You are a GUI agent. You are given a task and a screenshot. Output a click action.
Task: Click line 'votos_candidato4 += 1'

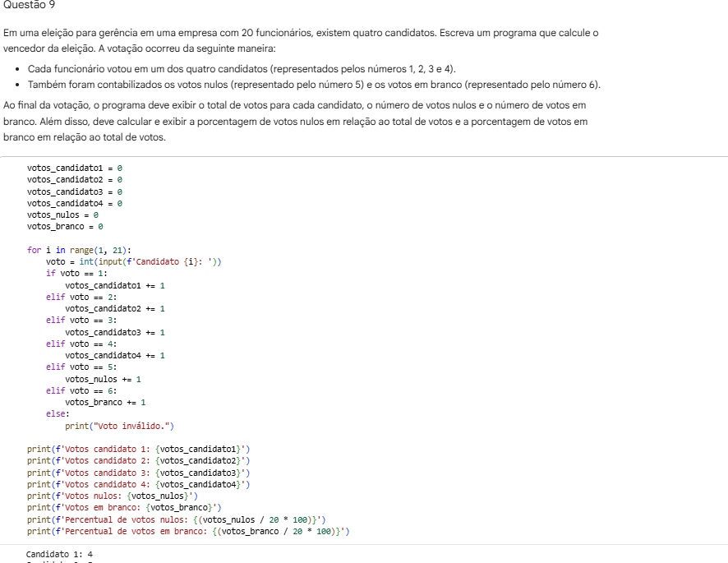pyautogui.click(x=115, y=356)
